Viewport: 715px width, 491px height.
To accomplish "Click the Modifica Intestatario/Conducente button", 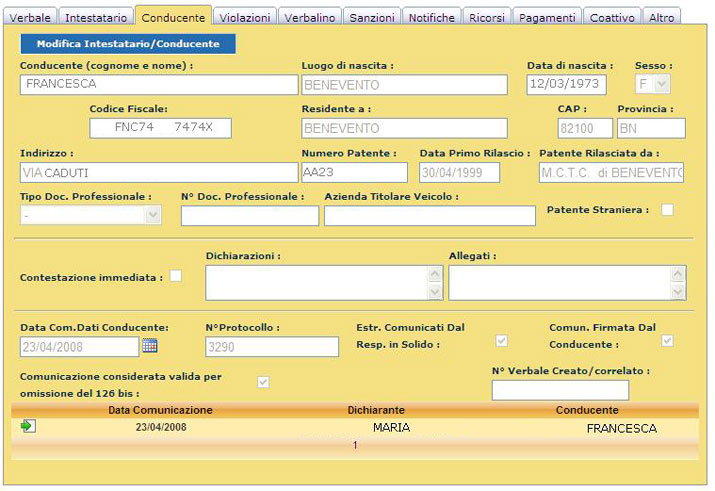I will (128, 44).
